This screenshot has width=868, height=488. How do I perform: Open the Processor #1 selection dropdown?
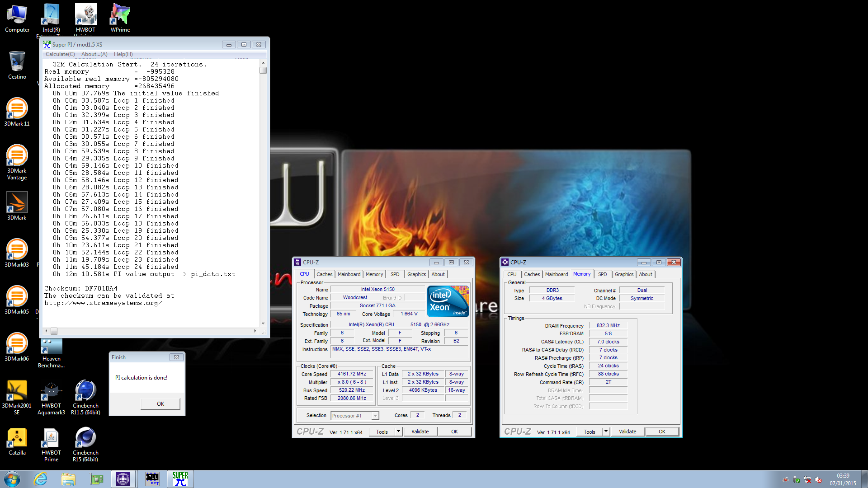pos(355,416)
